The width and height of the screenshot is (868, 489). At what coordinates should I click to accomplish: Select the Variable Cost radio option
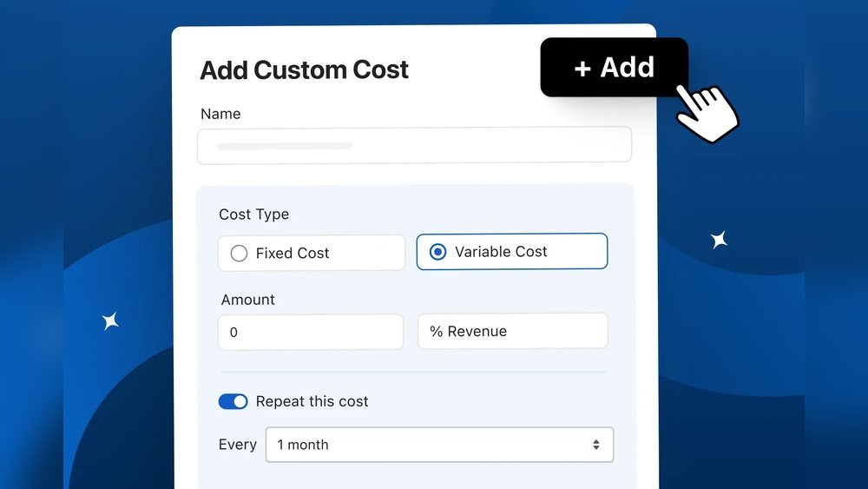512,251
